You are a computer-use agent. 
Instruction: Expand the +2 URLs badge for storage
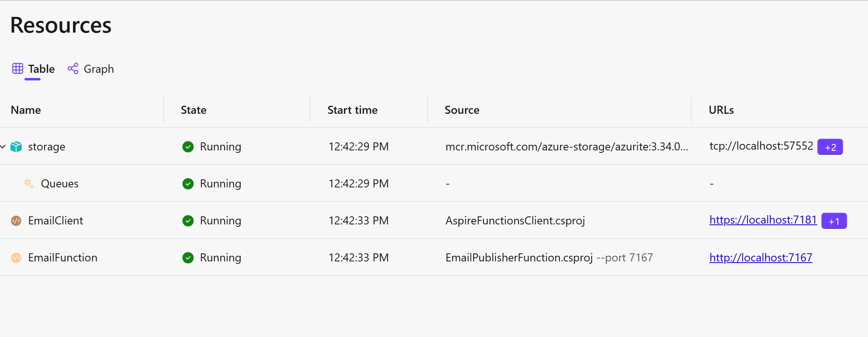[x=830, y=147]
